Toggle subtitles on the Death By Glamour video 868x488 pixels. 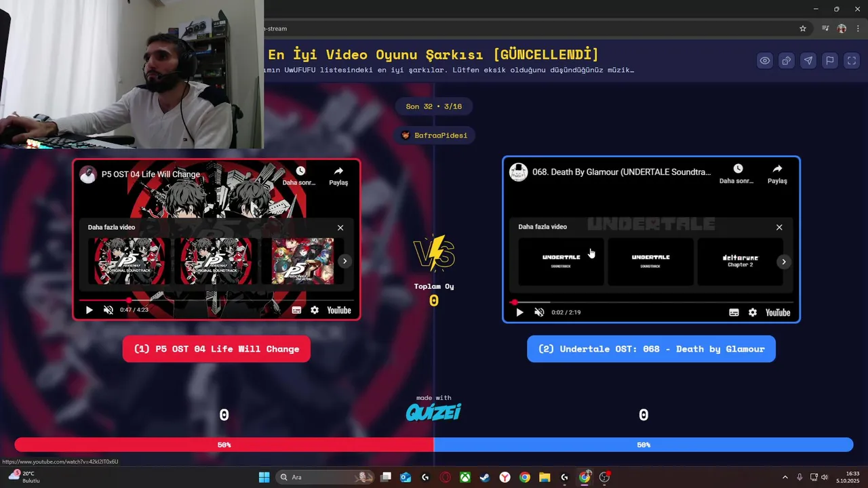(x=734, y=312)
